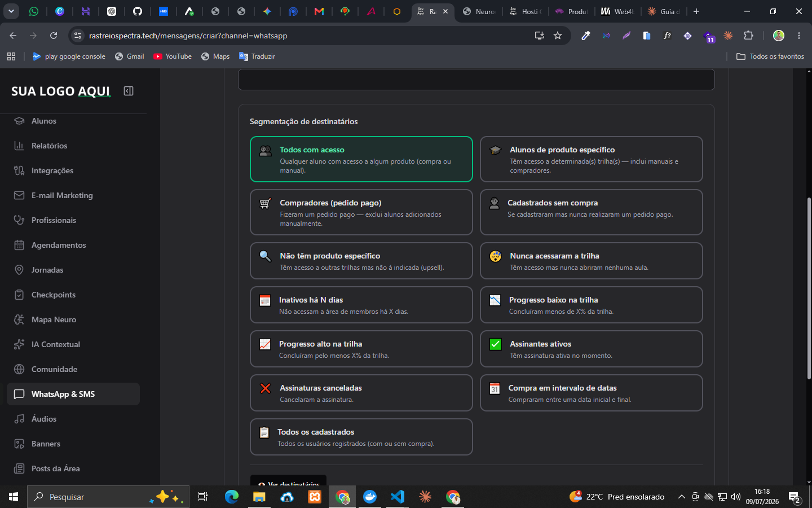The height and width of the screenshot is (508, 812).
Task: Select the 'Todos com acesso' segment option
Action: tap(361, 159)
